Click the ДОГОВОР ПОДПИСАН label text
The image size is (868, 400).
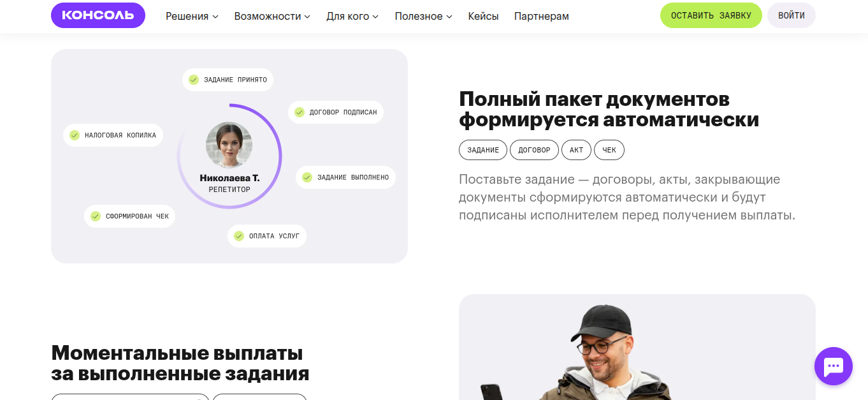[343, 112]
